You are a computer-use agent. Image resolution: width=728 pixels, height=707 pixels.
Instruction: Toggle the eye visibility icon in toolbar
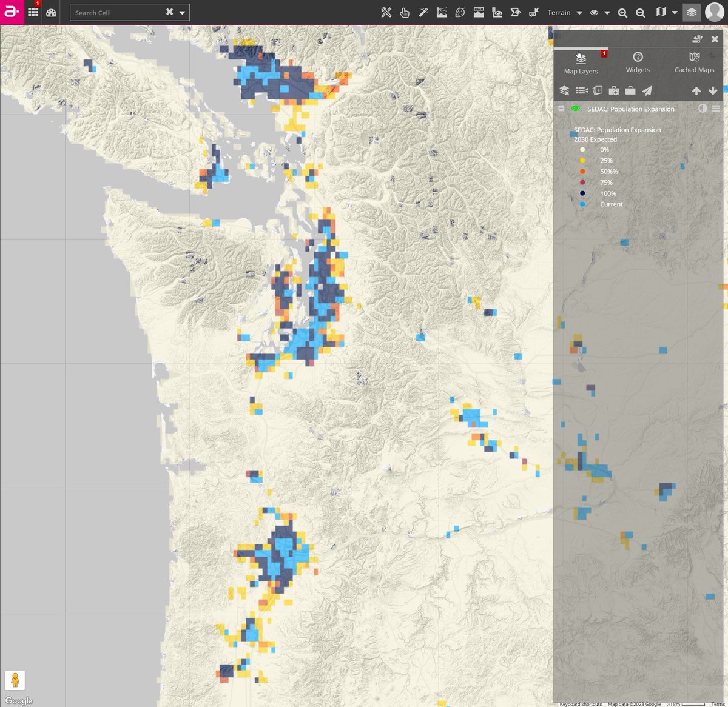(x=594, y=12)
